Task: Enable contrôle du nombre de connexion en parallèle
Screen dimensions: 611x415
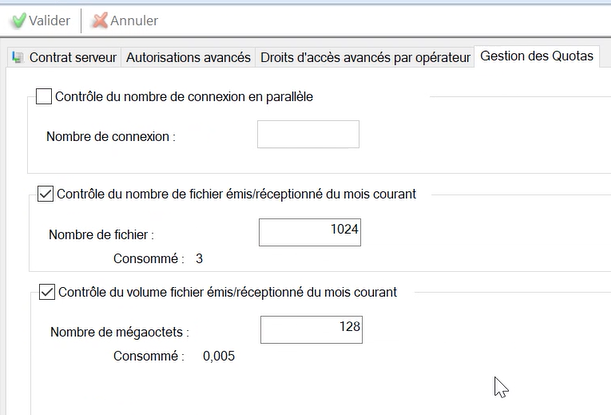Action: [x=44, y=97]
